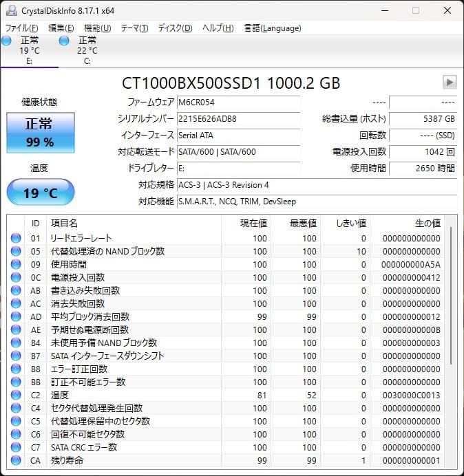
Task: Click the CT1000BX500SSD1 1000.2 GB model title
Action: (231, 83)
